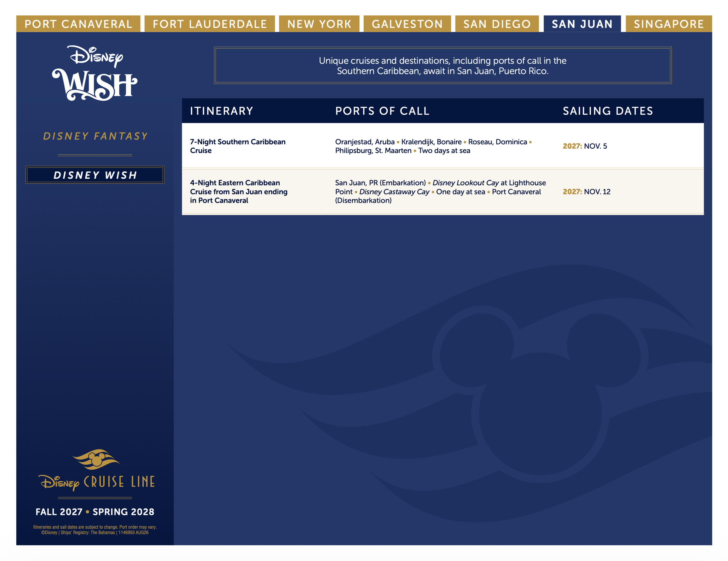The image size is (728, 561).
Task: Click the SAILING DATES column header
Action: [608, 111]
